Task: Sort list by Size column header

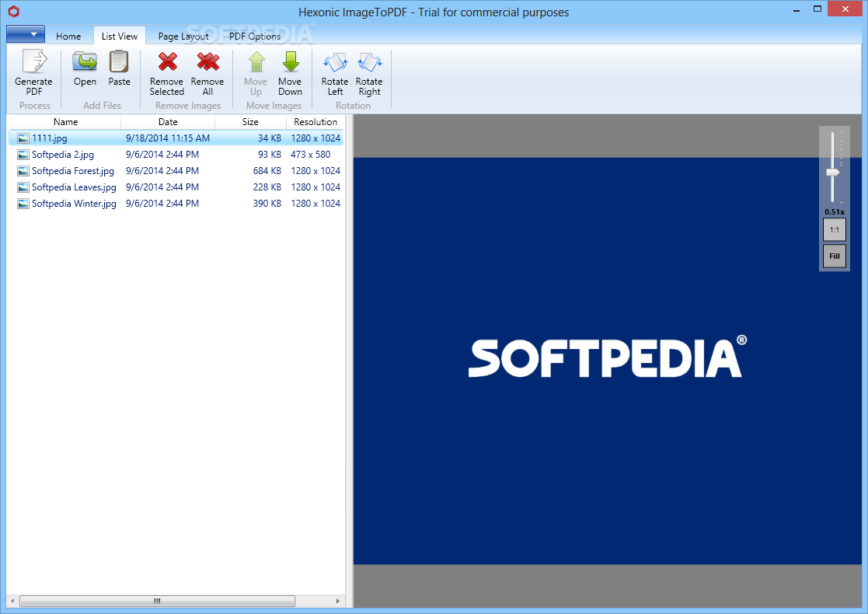Action: [x=250, y=122]
